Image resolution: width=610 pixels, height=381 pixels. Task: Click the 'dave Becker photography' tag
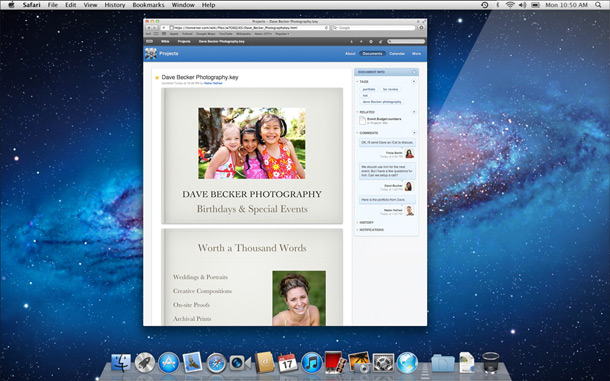(x=382, y=102)
